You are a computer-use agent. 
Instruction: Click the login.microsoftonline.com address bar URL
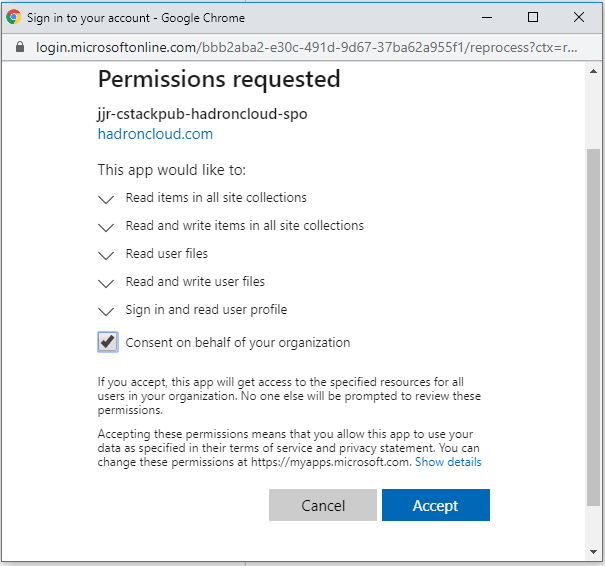(306, 47)
